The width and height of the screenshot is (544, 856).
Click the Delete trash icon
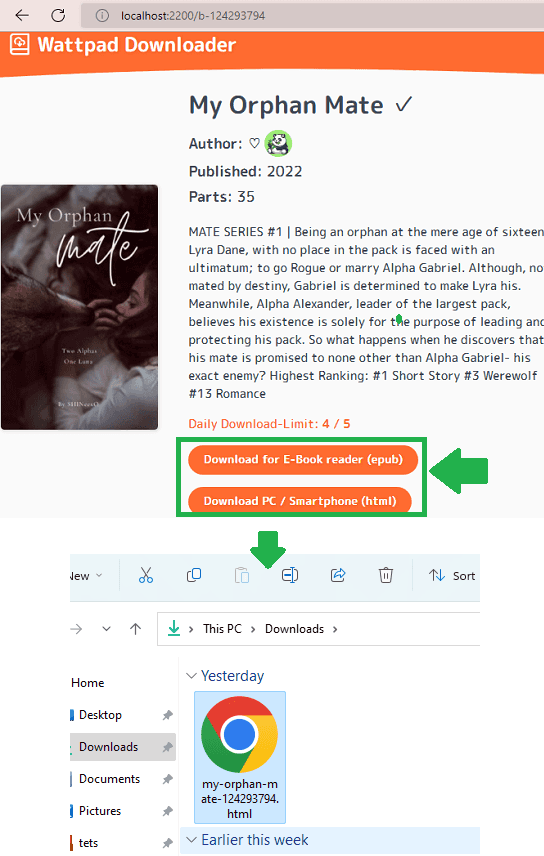pos(386,575)
